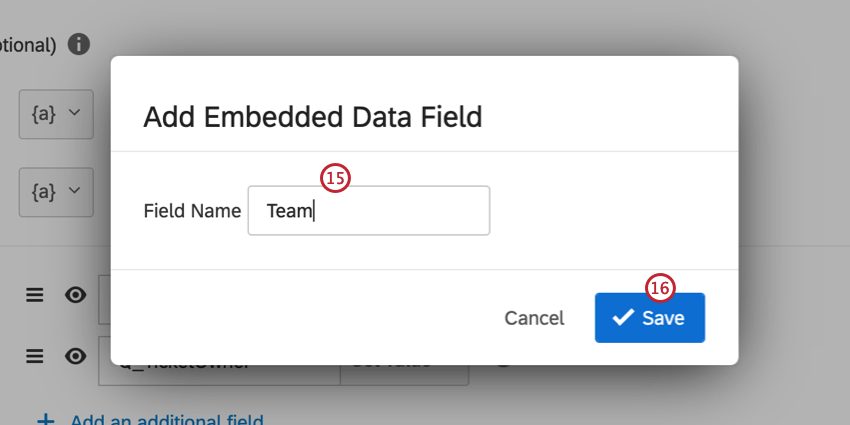Grab the drag handle of the upper field row
850x425 pixels.
pyautogui.click(x=35, y=296)
